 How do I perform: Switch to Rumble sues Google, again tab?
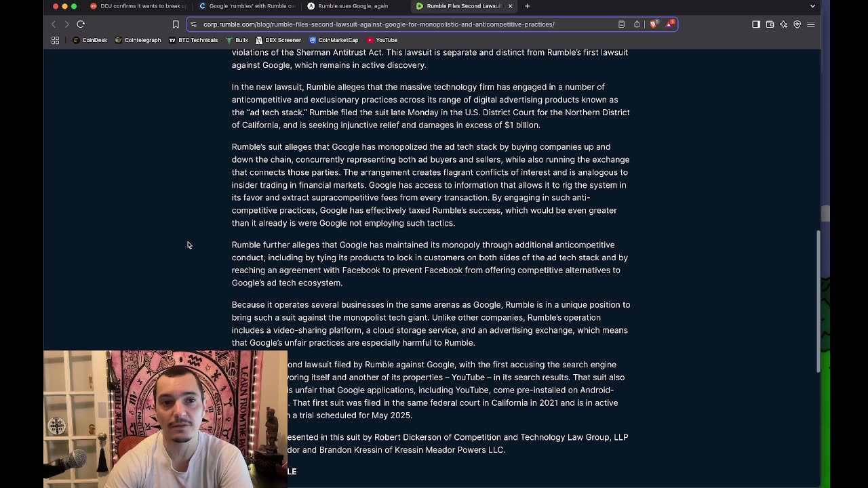[x=355, y=6]
